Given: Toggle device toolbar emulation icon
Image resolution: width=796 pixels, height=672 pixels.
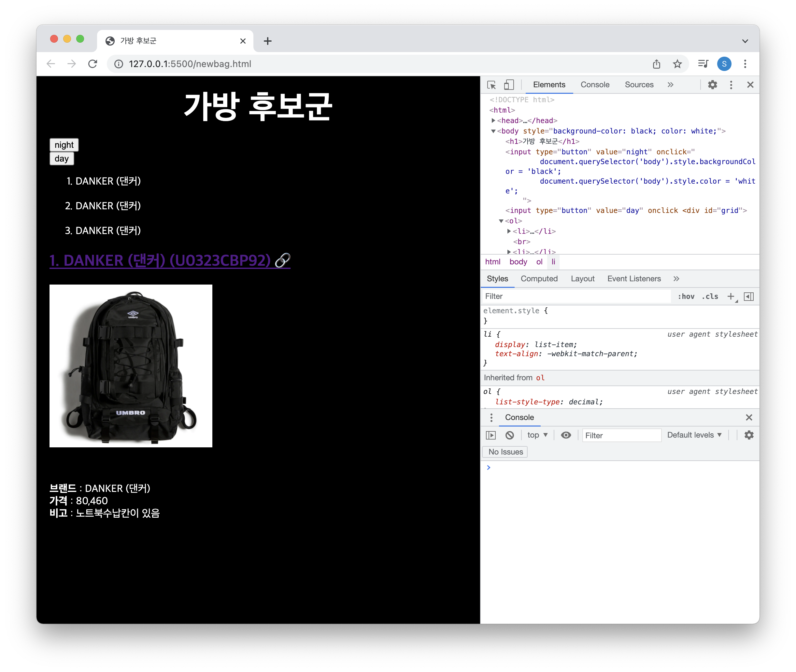Looking at the screenshot, I should coord(509,85).
